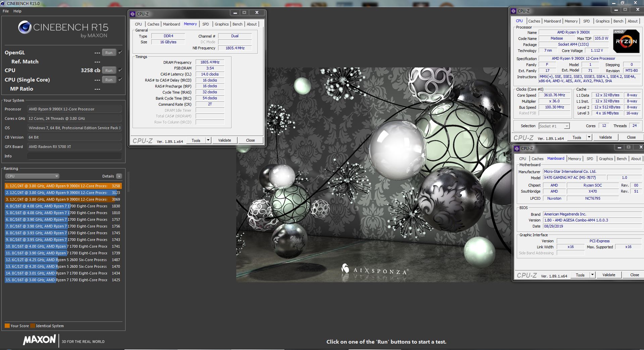The height and width of the screenshot is (350, 644).
Task: Run the CPU benchmark
Action: (109, 70)
